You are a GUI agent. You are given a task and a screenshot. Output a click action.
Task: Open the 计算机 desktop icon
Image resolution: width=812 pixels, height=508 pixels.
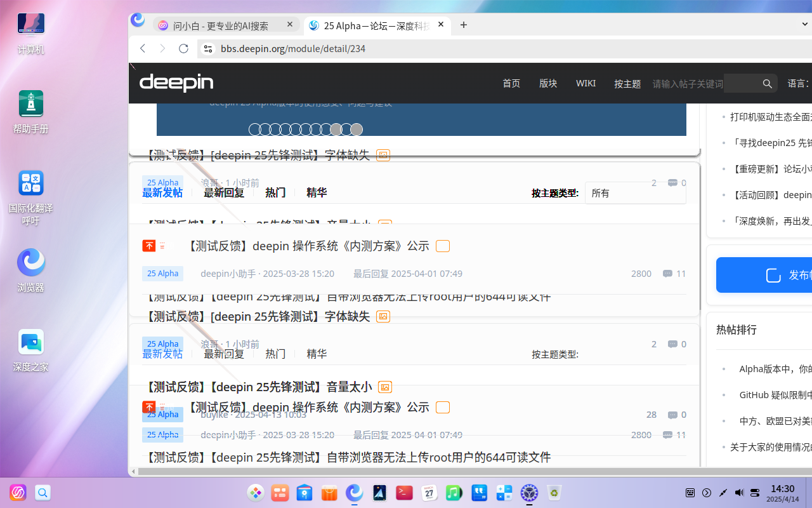pyautogui.click(x=30, y=33)
